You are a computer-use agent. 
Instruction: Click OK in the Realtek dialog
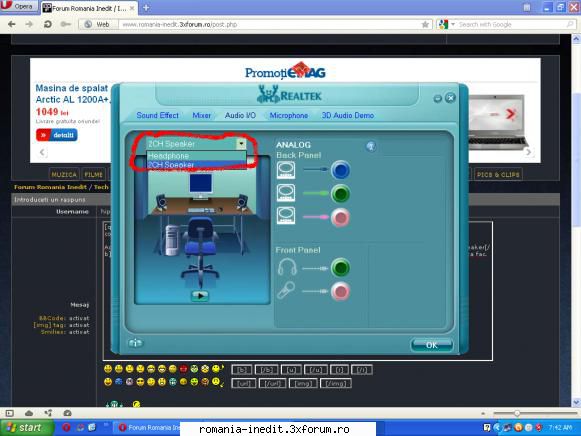tap(432, 345)
